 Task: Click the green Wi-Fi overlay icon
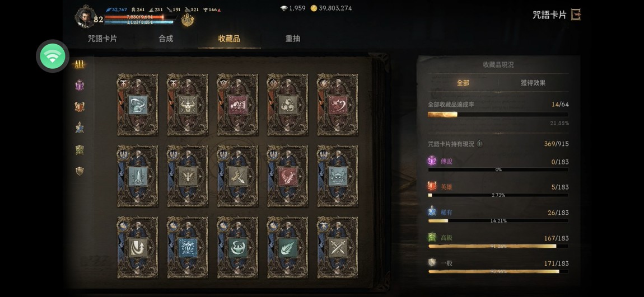click(x=53, y=56)
